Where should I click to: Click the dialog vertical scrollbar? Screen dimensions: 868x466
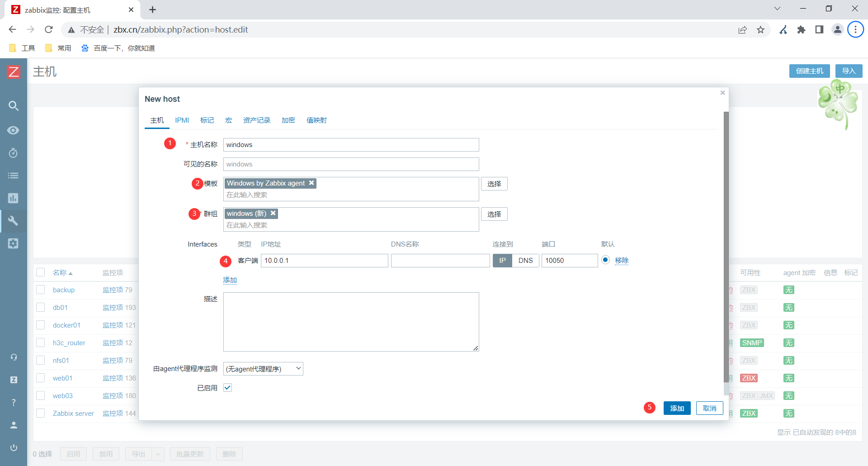point(726,247)
